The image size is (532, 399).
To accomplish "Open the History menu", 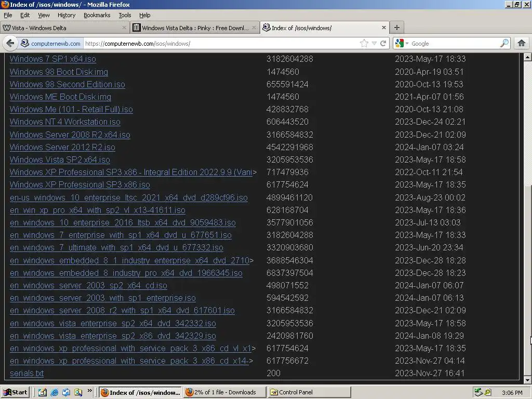I will coord(66,15).
